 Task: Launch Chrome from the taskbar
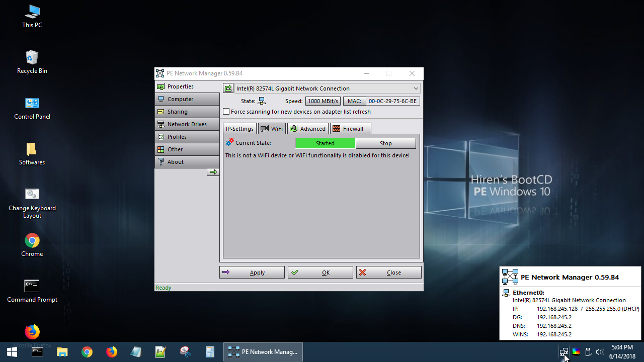pos(87,352)
